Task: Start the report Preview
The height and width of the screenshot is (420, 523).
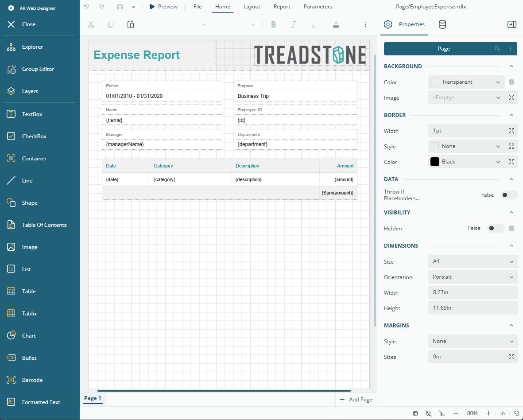Action: (163, 6)
